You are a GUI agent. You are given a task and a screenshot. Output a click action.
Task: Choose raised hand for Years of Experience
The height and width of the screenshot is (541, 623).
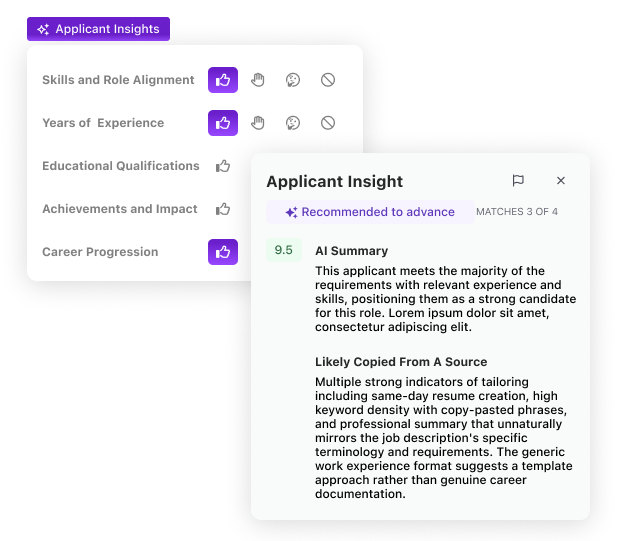tap(258, 123)
